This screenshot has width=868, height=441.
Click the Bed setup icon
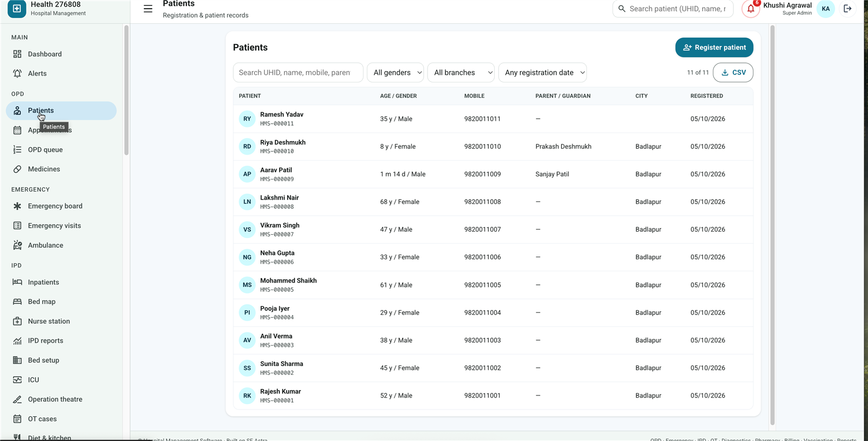(17, 360)
